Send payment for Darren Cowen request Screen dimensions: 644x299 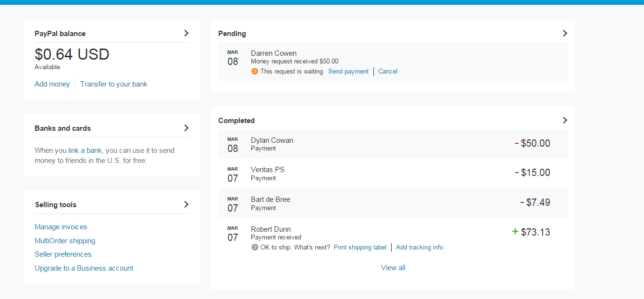[x=348, y=71]
